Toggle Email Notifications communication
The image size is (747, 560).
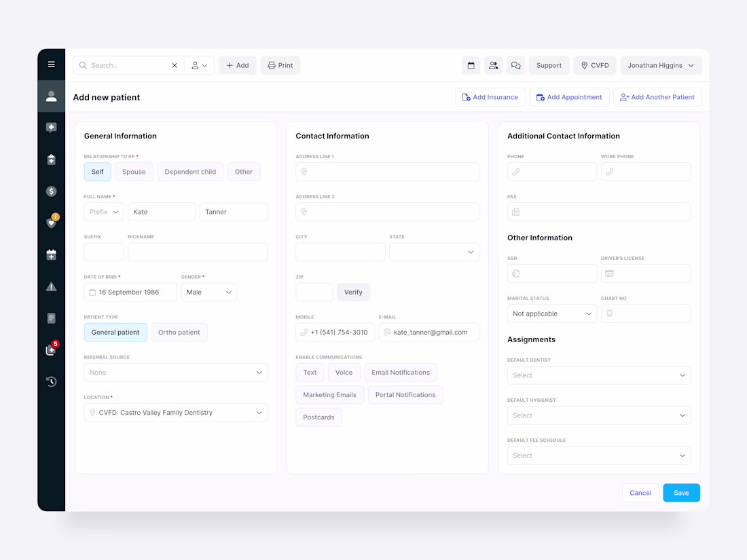click(x=401, y=373)
